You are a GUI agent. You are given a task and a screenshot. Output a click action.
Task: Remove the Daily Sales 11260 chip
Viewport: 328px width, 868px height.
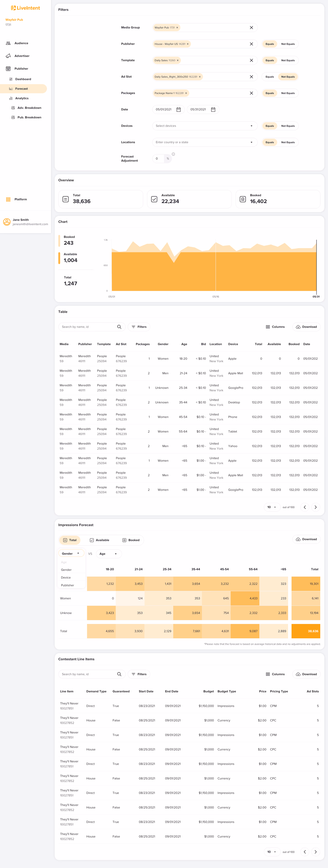click(178, 60)
